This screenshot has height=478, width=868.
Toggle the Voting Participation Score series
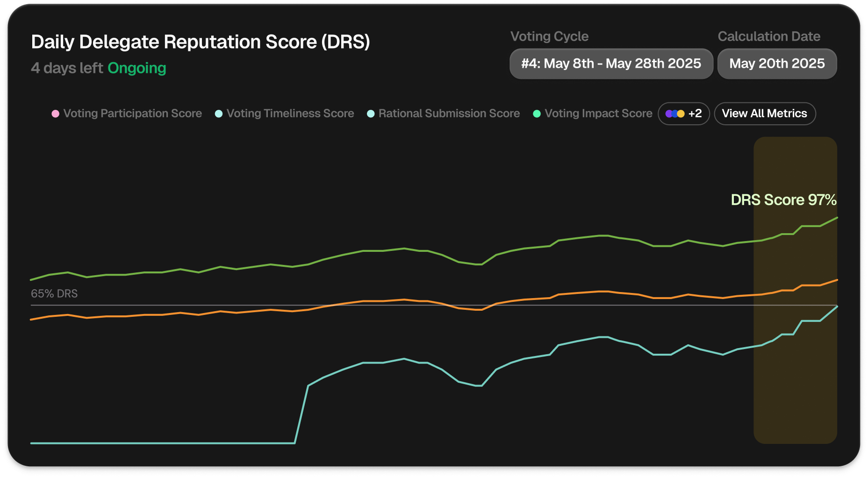(x=132, y=114)
